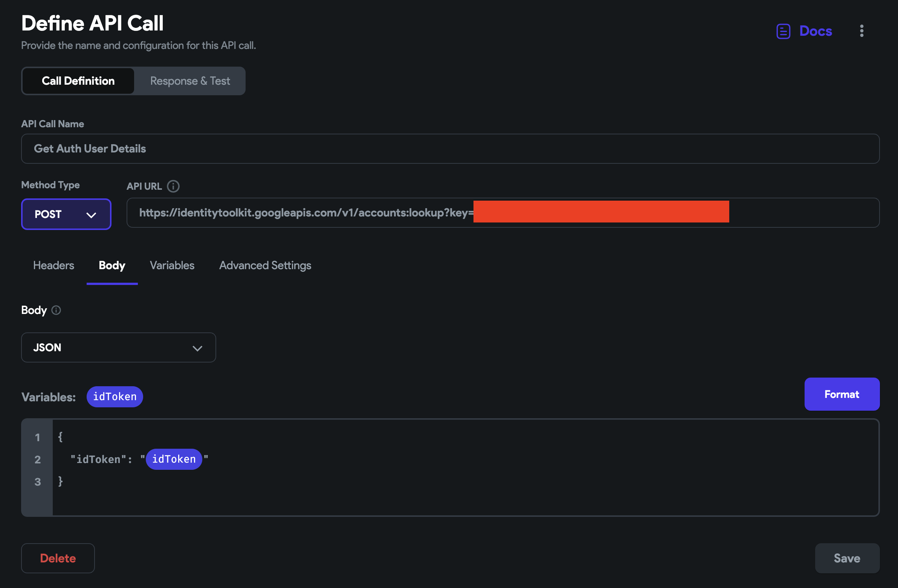Open the Docs link
The height and width of the screenshot is (588, 898).
point(816,31)
